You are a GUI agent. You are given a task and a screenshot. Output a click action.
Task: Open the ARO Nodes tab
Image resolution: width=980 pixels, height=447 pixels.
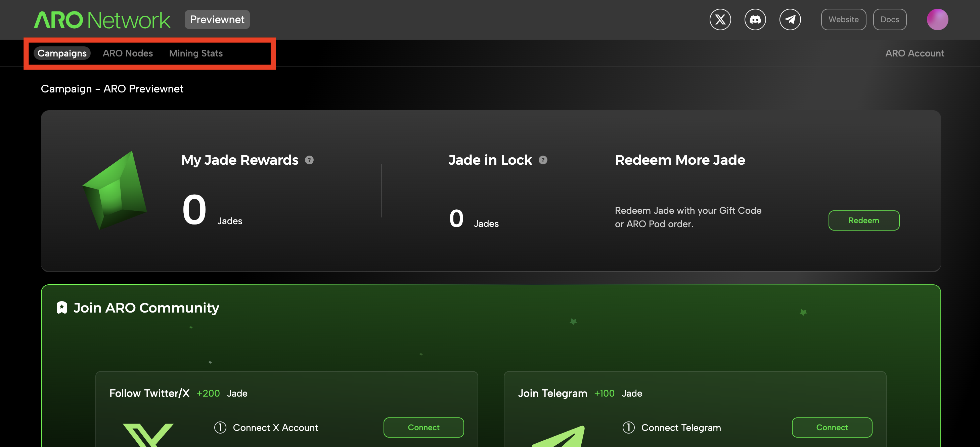pos(128,53)
